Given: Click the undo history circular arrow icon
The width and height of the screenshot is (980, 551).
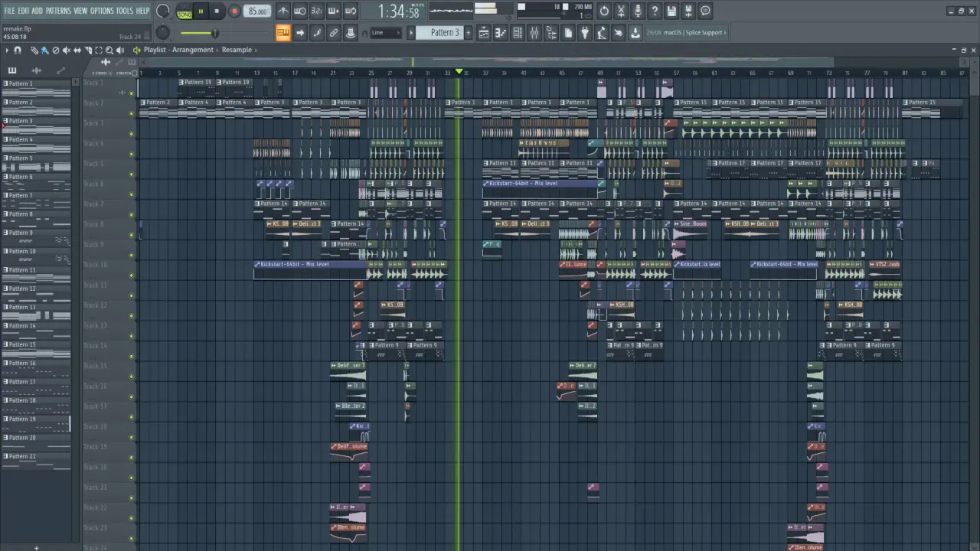Looking at the screenshot, I should 604,11.
